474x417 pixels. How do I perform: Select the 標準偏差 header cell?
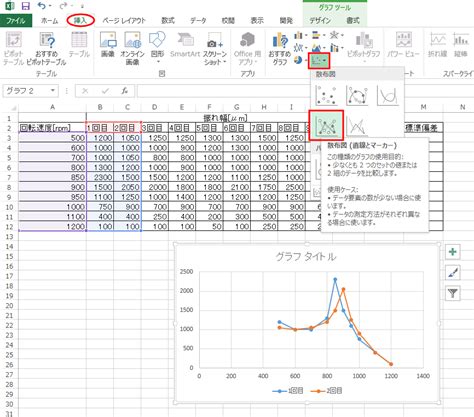[x=423, y=128]
